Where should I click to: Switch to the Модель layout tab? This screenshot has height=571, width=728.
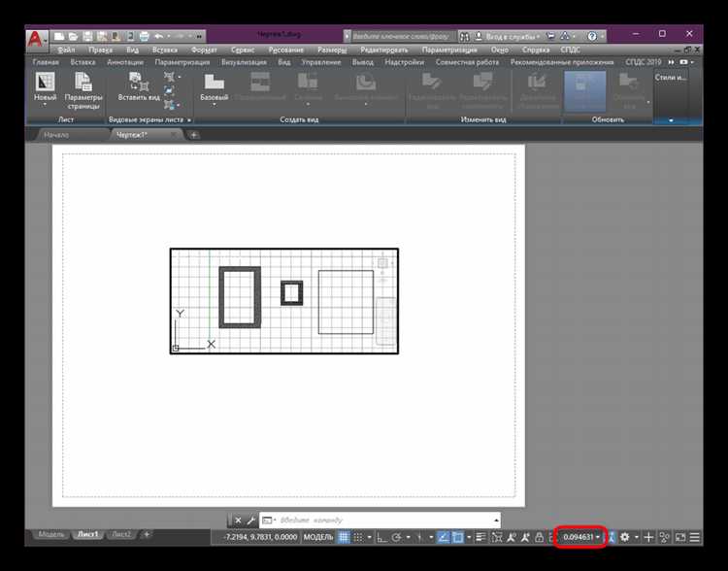[x=50, y=534]
